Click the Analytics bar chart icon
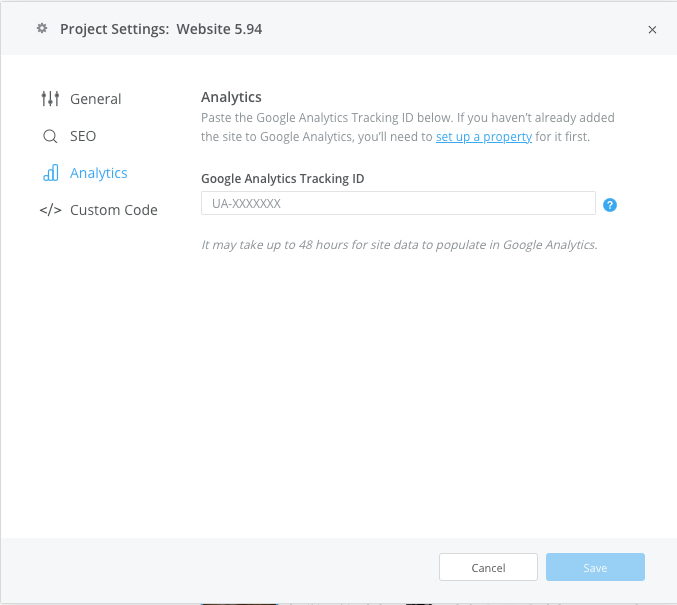This screenshot has height=605, width=677. click(x=50, y=173)
